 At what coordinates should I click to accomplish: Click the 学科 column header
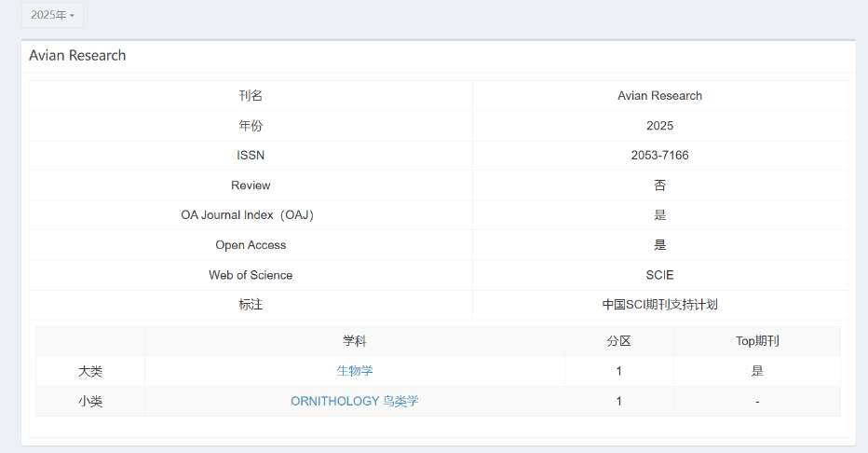[355, 341]
